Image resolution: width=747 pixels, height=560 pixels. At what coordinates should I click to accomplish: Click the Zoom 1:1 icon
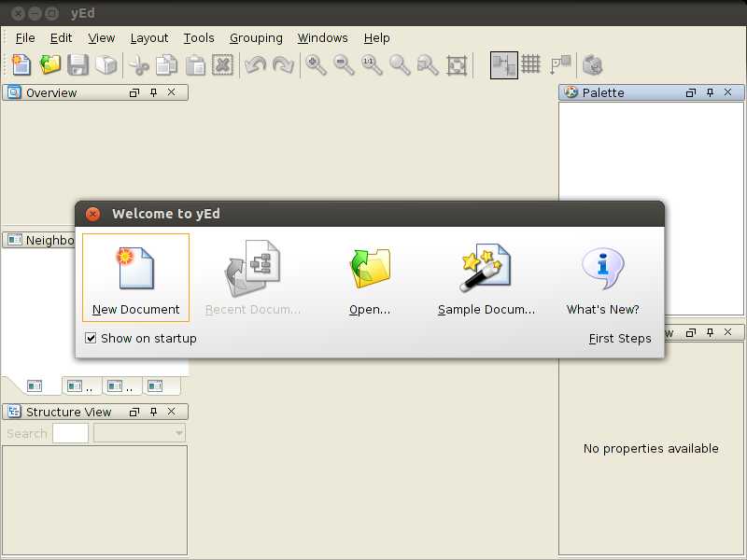click(372, 64)
